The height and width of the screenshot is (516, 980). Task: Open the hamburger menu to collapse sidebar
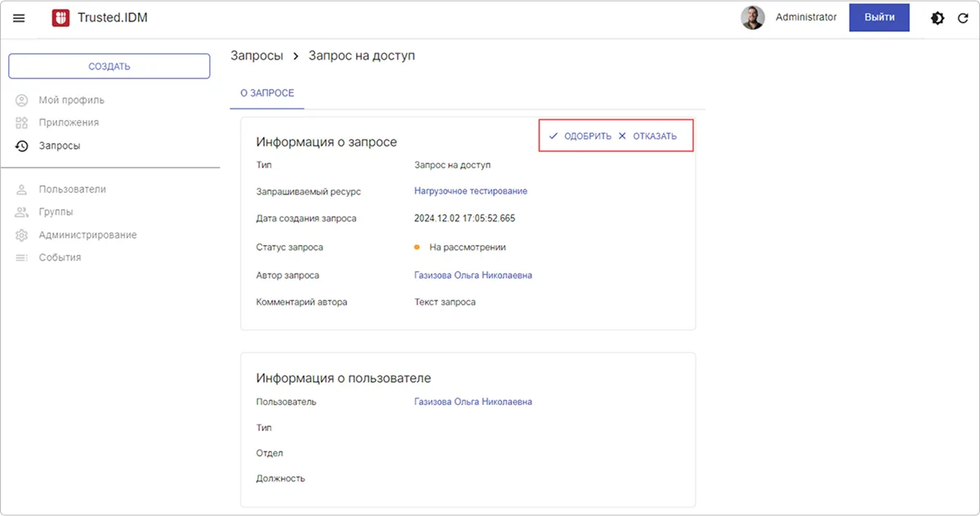19,17
